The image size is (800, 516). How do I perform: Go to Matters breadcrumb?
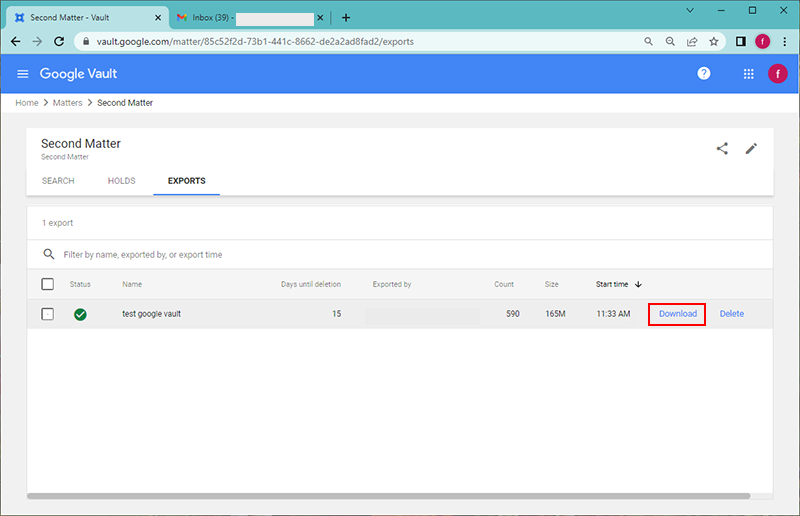click(x=67, y=103)
